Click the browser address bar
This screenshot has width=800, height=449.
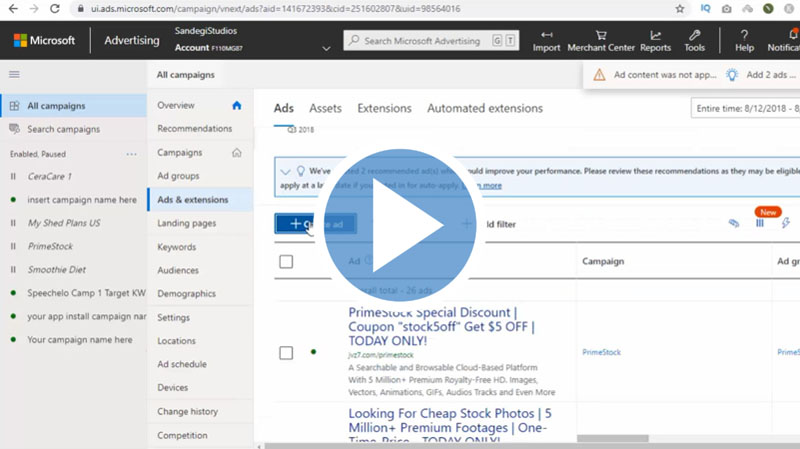tap(377, 9)
